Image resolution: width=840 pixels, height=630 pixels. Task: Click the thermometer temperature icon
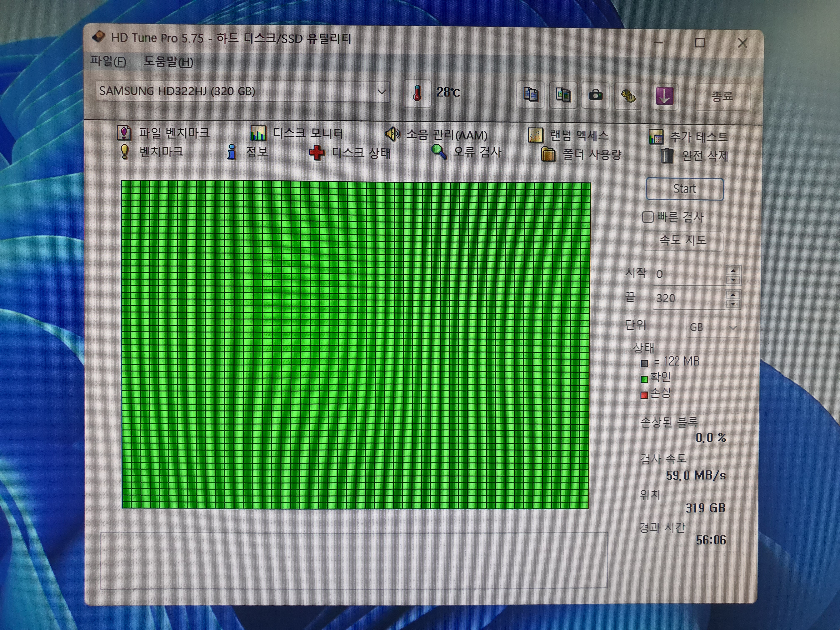click(x=417, y=93)
